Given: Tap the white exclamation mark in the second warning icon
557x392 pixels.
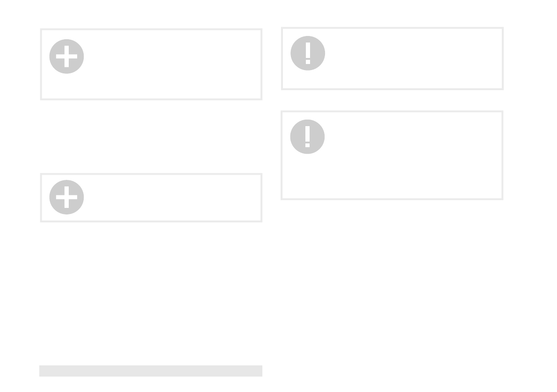Looking at the screenshot, I should (x=307, y=137).
